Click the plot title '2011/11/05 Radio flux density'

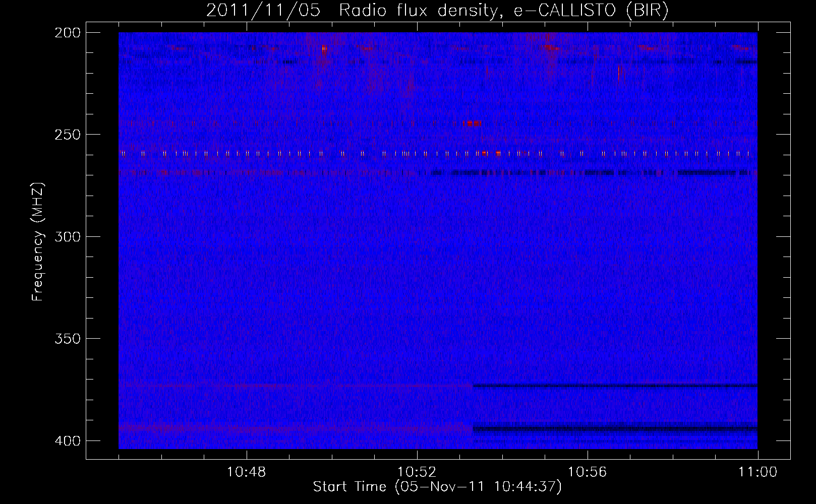[437, 11]
